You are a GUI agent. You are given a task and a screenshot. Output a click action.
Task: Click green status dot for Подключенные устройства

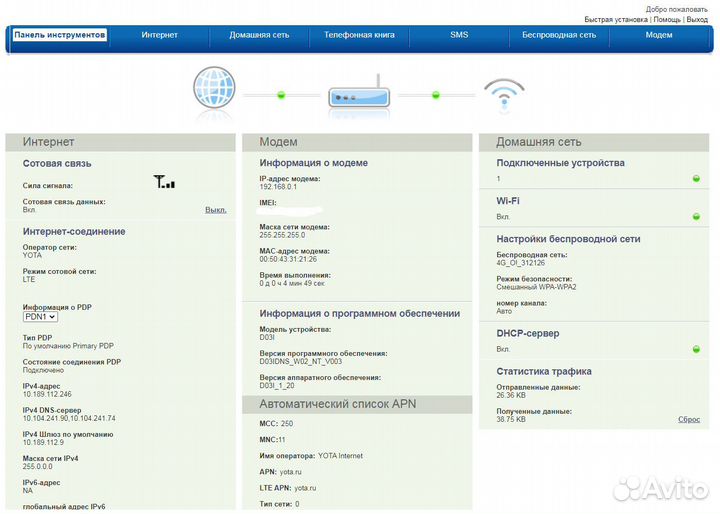point(696,179)
